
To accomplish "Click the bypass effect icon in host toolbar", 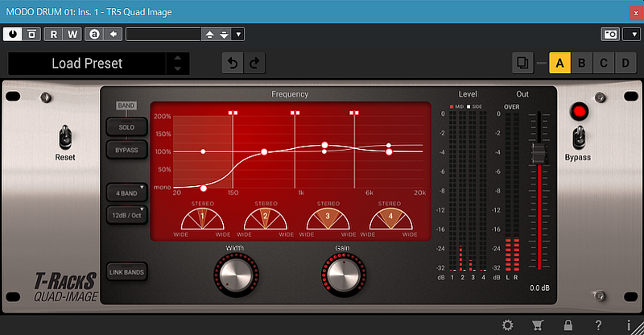I will click(x=31, y=34).
